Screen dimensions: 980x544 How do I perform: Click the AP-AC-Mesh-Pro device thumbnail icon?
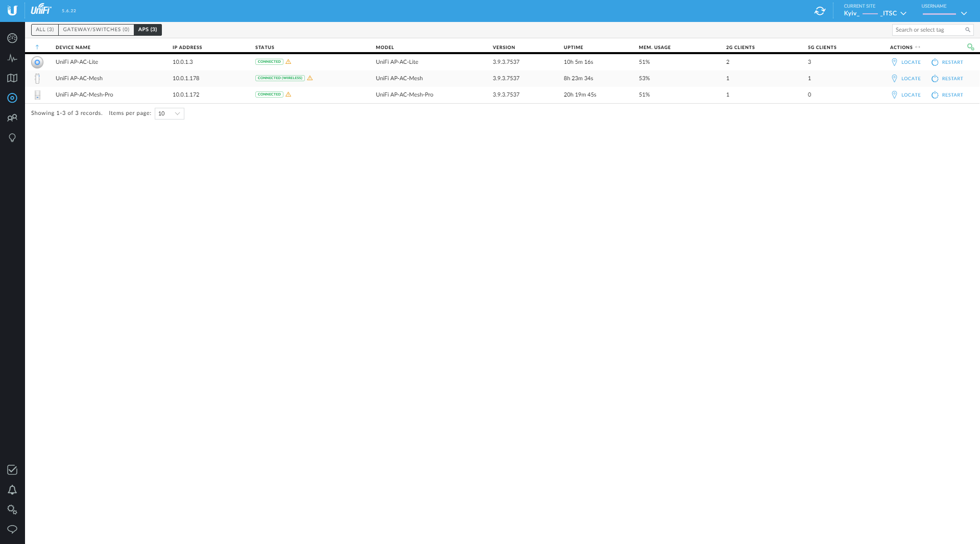37,95
